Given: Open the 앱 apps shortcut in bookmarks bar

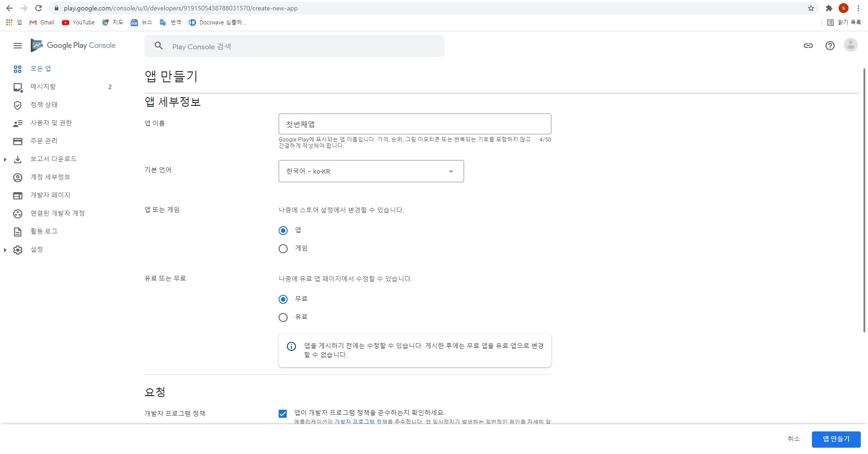Looking at the screenshot, I should (14, 22).
